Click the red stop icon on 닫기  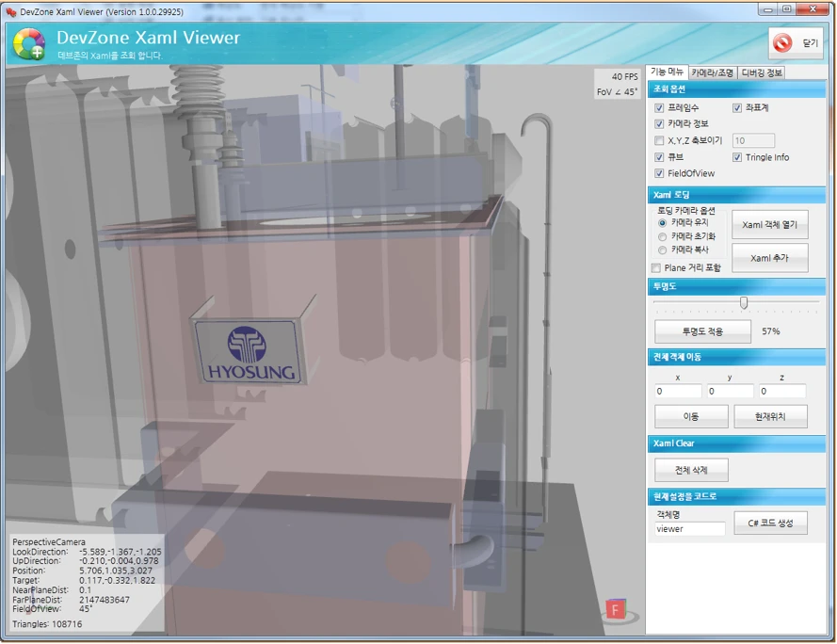point(782,42)
